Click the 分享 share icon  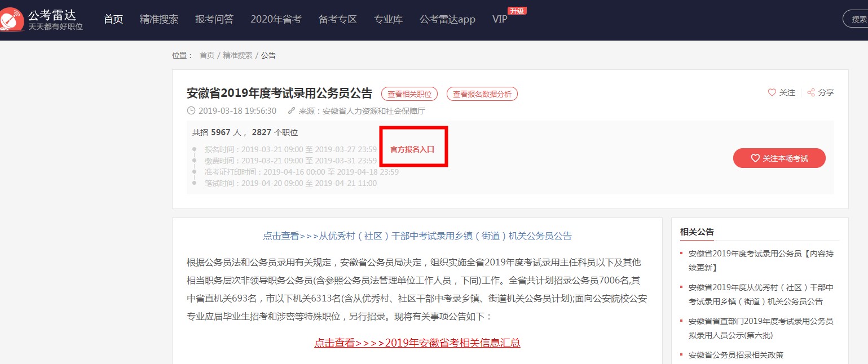coord(811,93)
